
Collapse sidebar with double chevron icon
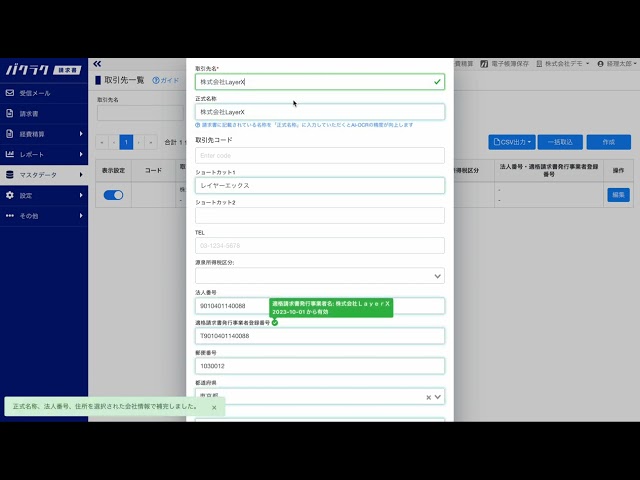(97, 64)
